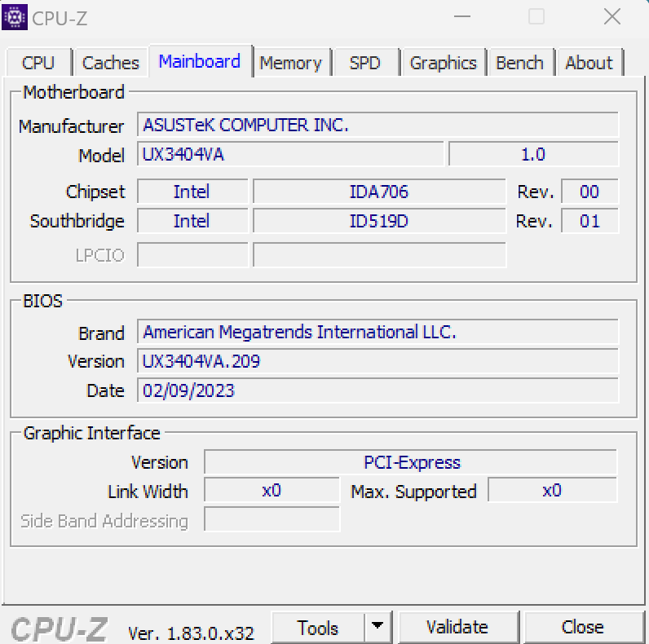
Task: Click the Max. Supported label
Action: pos(413,492)
